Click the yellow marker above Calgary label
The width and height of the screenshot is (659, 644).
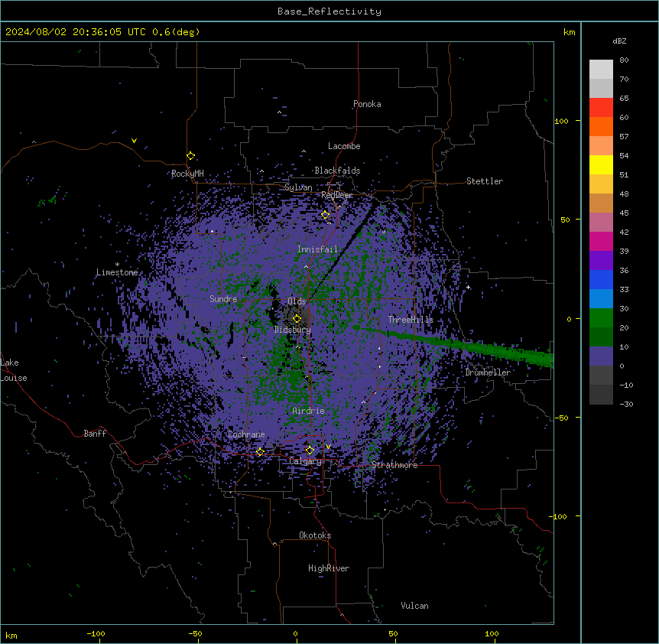click(310, 450)
